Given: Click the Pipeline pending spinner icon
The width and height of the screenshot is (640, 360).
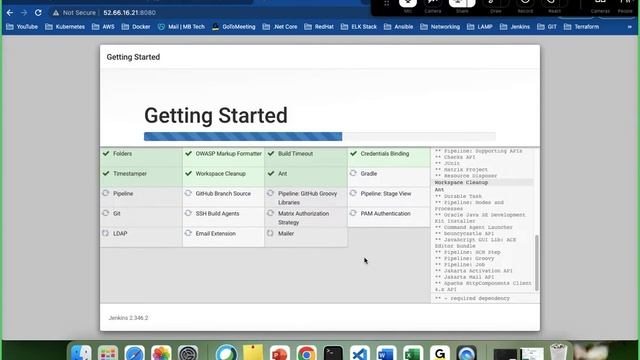Looking at the screenshot, I should [106, 193].
